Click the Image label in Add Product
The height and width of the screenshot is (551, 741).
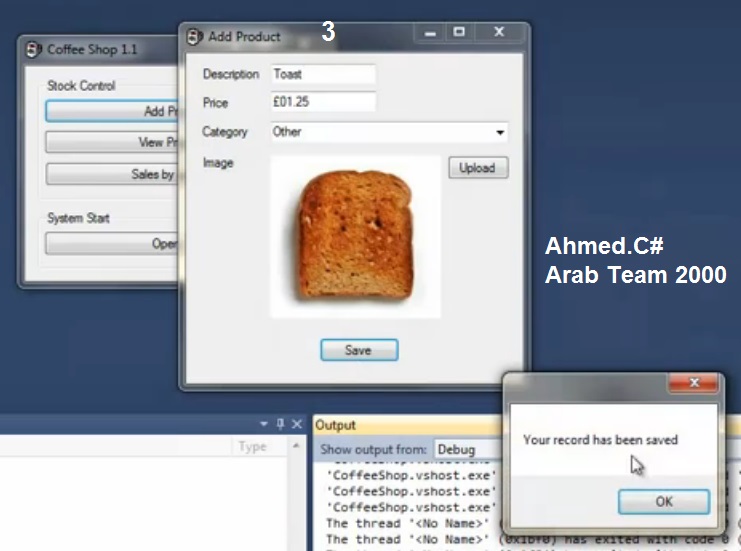click(218, 163)
